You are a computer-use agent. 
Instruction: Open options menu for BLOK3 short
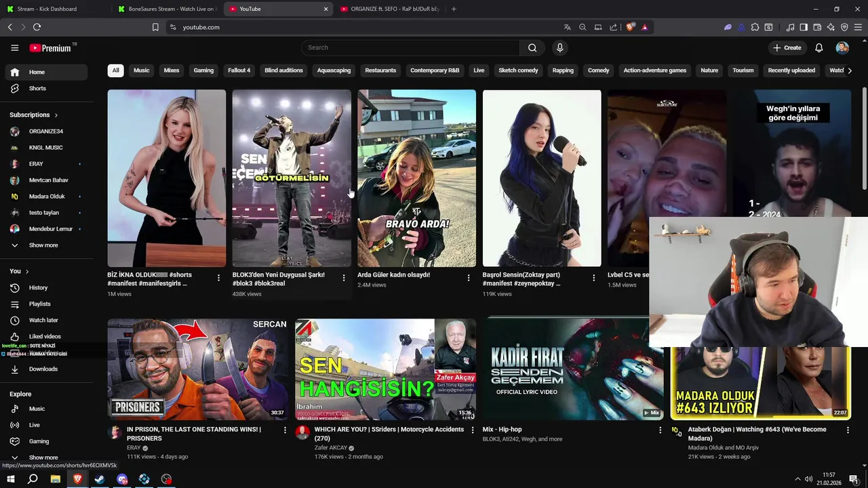pos(343,278)
